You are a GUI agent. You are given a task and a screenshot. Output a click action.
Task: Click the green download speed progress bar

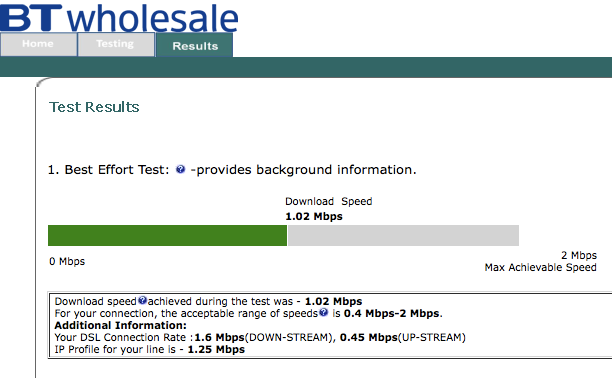tap(167, 235)
